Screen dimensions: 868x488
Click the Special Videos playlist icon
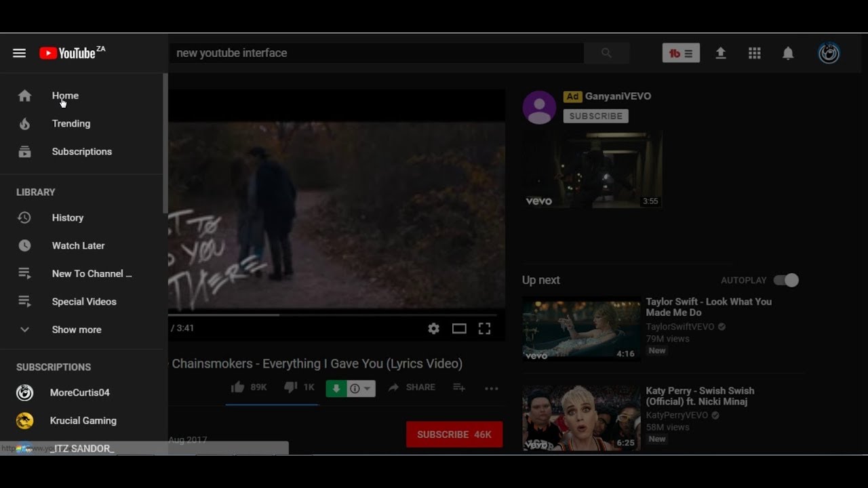[24, 302]
